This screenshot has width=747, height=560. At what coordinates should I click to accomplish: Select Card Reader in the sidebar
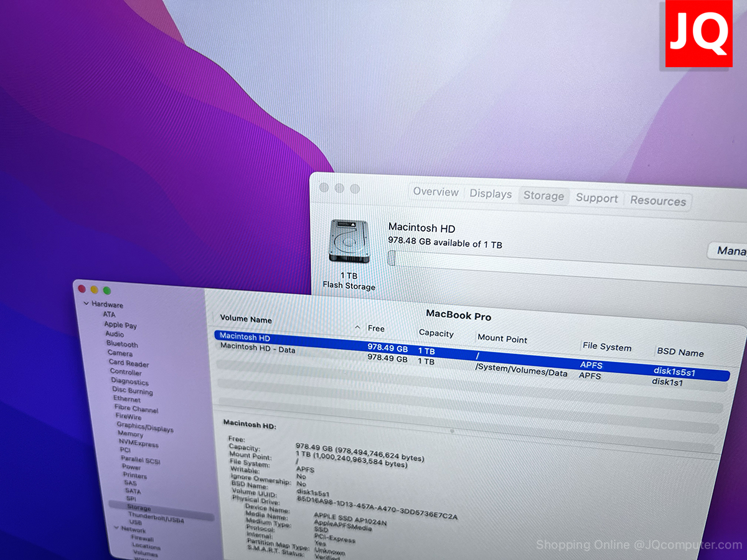tap(129, 363)
